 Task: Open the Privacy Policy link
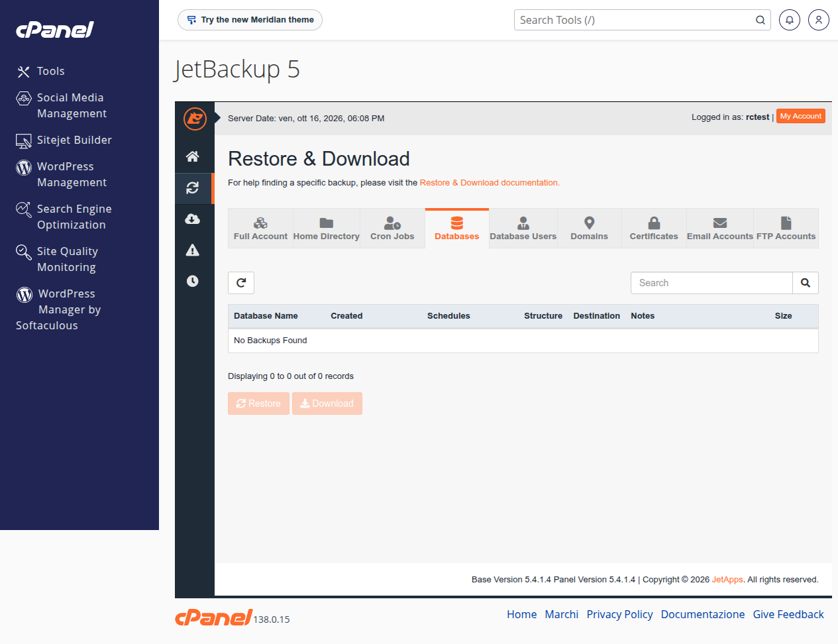coord(620,615)
